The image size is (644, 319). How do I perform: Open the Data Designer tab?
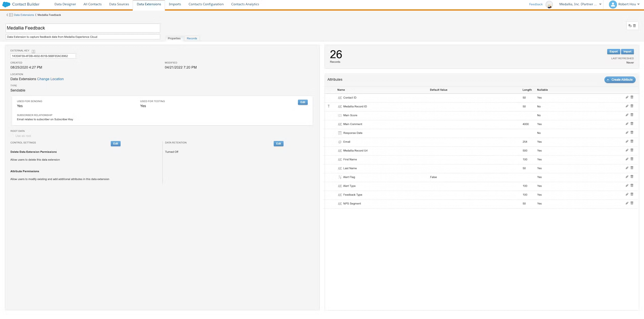coord(65,4)
